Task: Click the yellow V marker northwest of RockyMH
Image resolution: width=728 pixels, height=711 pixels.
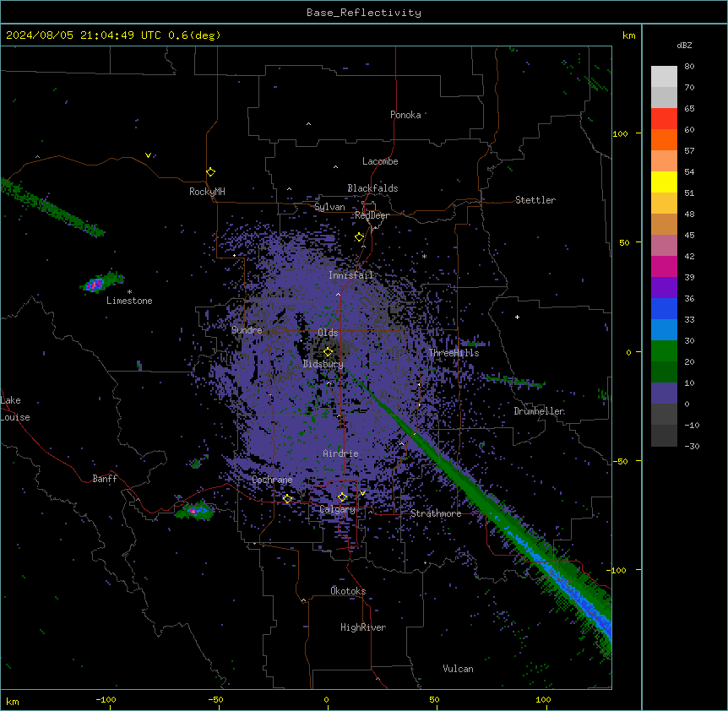Action: (148, 155)
